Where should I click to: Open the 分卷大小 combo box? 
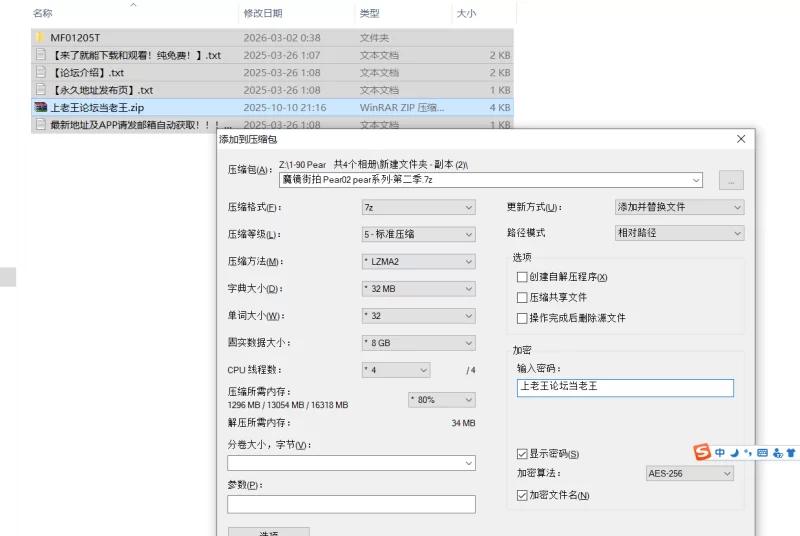point(351,463)
